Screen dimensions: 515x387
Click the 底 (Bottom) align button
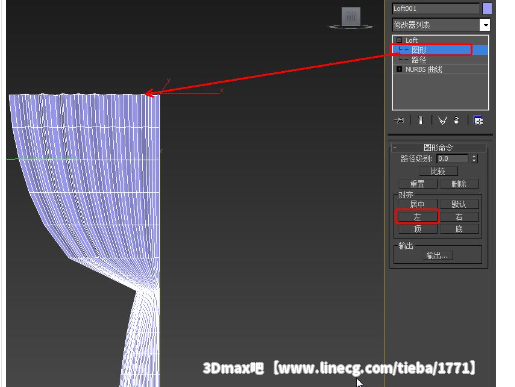(x=459, y=229)
